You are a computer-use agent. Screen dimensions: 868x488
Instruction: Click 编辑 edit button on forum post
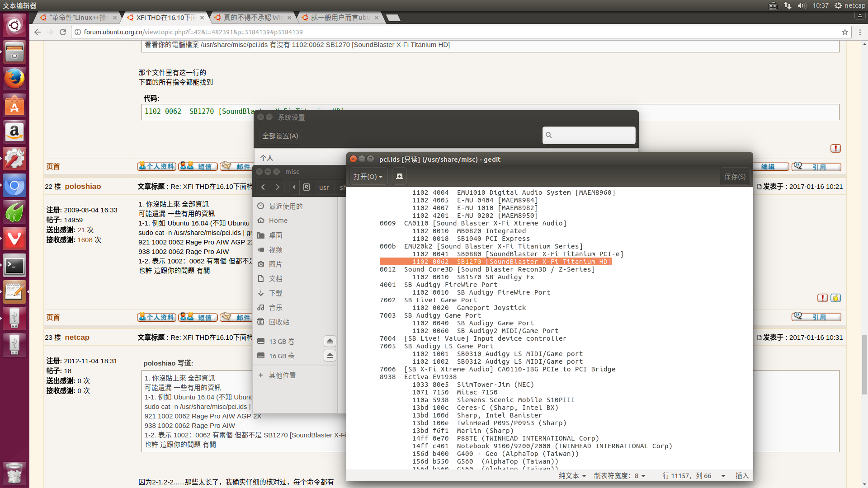point(772,167)
